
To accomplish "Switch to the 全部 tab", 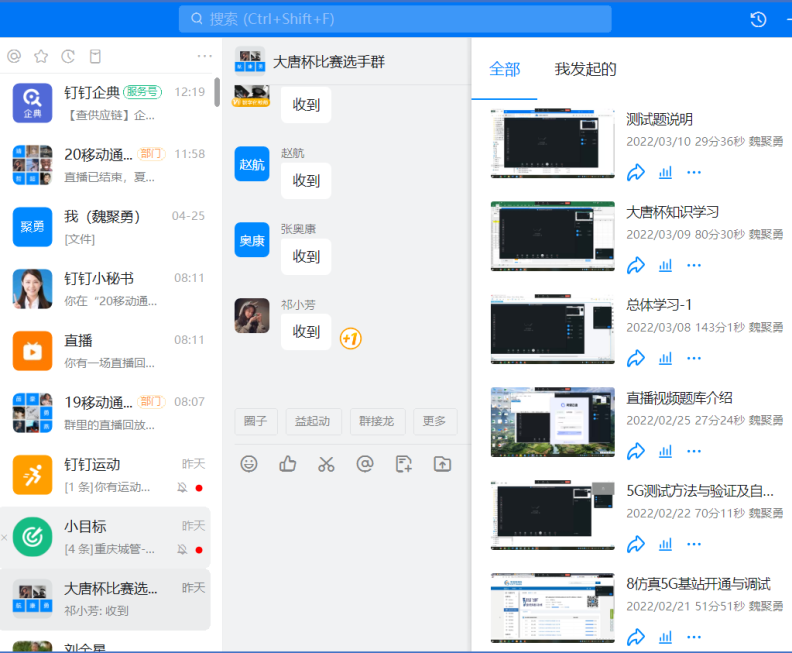I will 505,69.
